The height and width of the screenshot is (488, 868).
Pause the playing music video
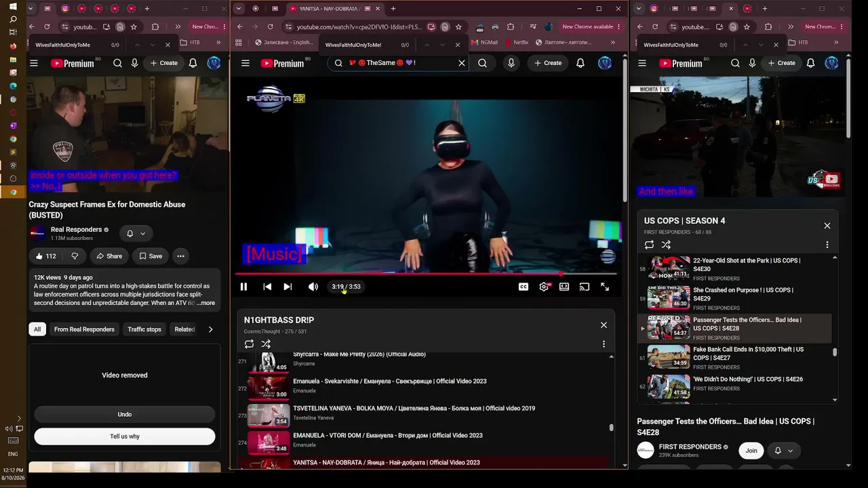[x=244, y=287]
